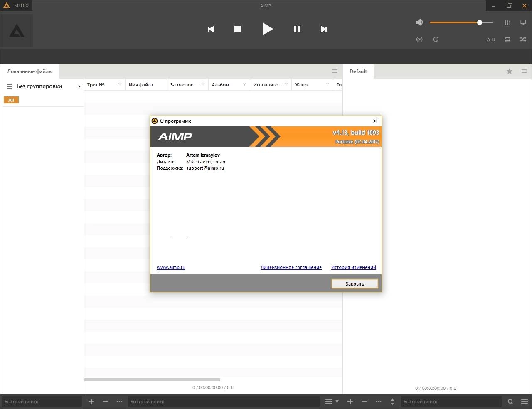Start playback with the Play button
This screenshot has height=409, width=532.
(x=267, y=29)
